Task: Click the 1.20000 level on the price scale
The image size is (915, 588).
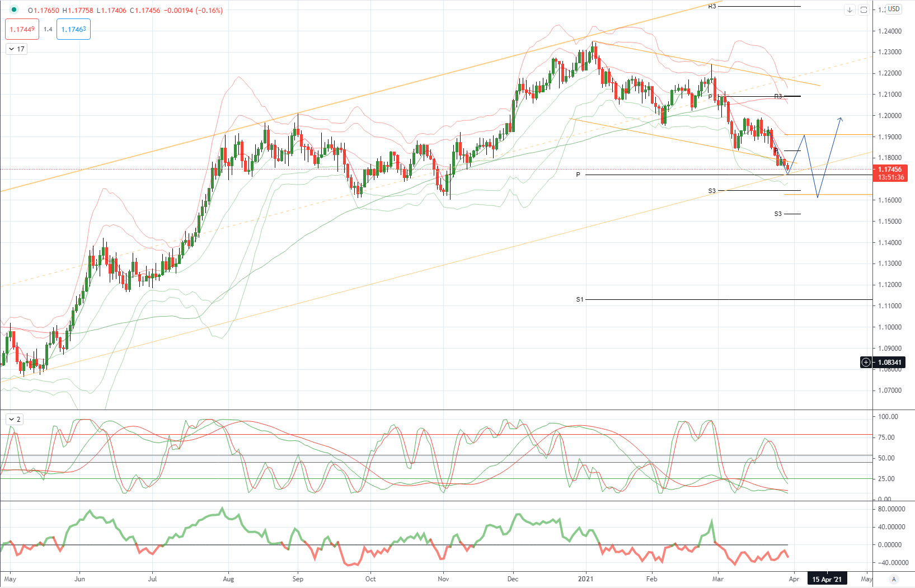Action: (890, 116)
